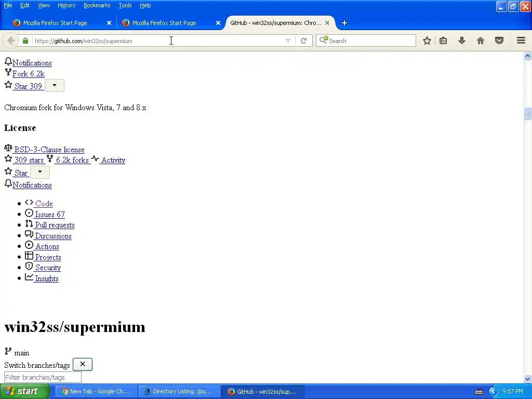Open the downloads arrow icon
The height and width of the screenshot is (399, 532).
[x=462, y=41]
